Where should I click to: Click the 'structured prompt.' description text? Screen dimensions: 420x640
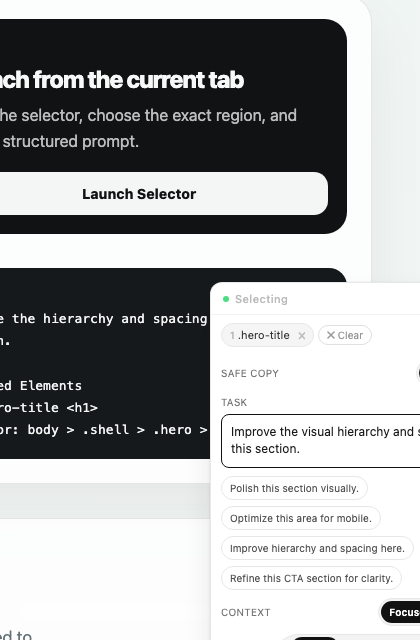click(x=71, y=141)
